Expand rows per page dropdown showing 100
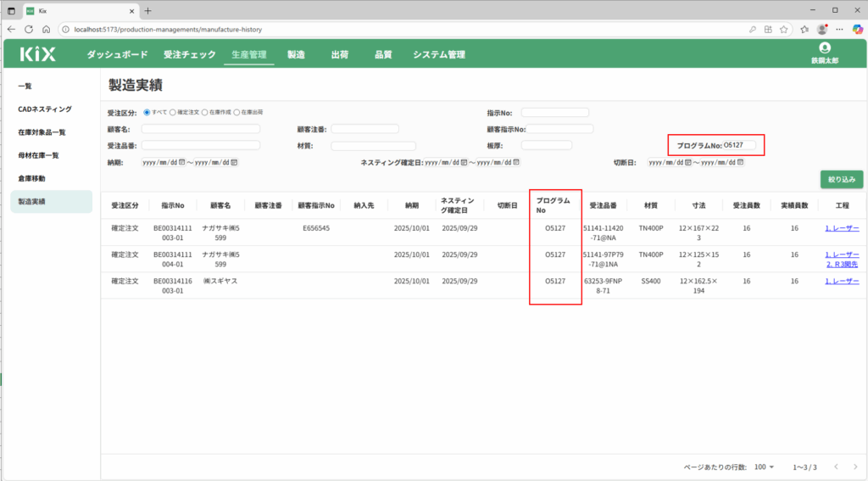Screen dimensions: 868x481 (x=765, y=467)
